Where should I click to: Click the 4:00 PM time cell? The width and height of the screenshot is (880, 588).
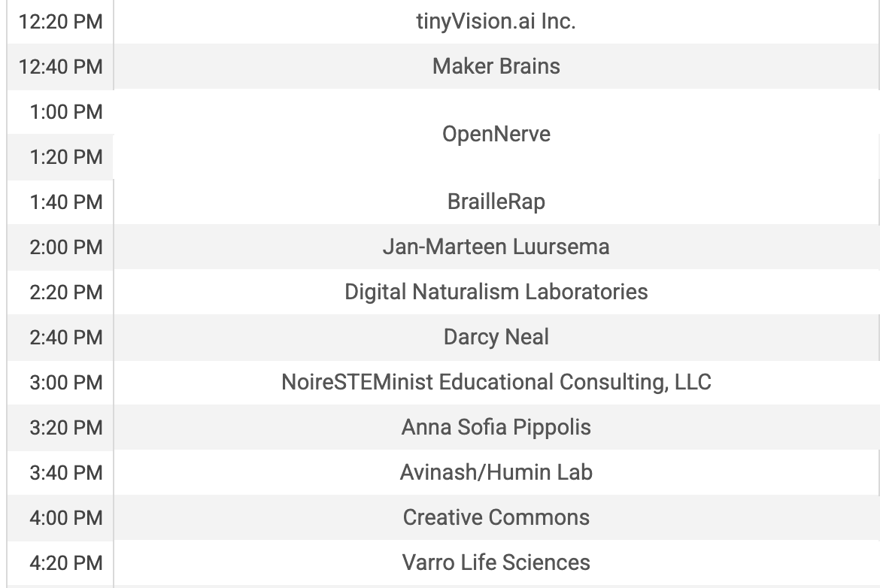coord(66,517)
